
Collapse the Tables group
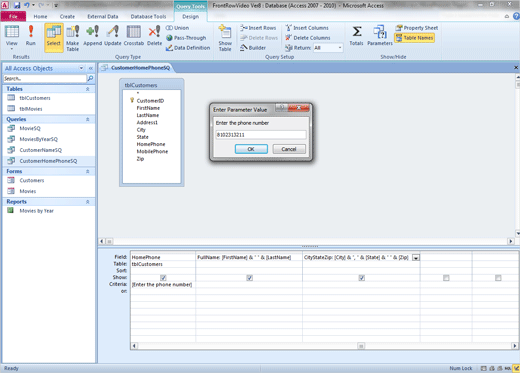pyautogui.click(x=88, y=89)
